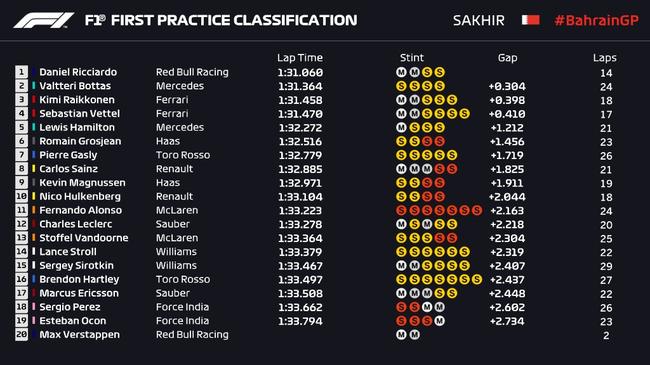Click position number 20 box
The height and width of the screenshot is (365, 650).
[22, 334]
